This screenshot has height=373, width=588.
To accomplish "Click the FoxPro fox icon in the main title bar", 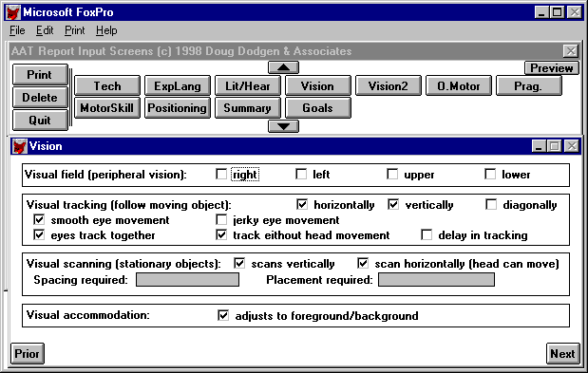I will [x=13, y=12].
